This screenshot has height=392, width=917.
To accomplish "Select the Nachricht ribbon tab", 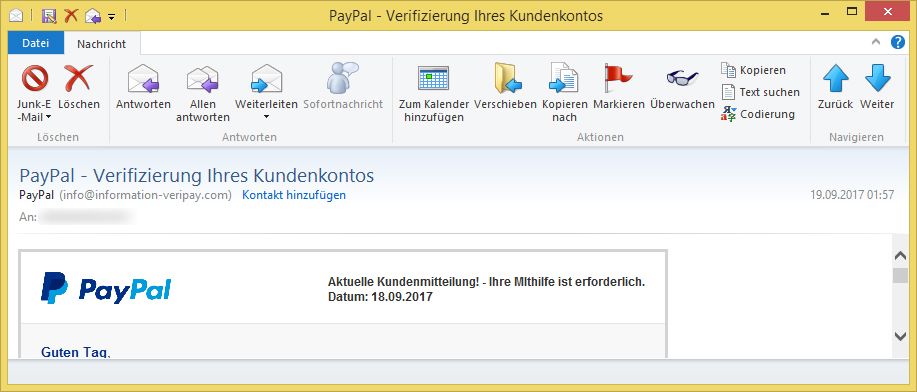I will tap(102, 44).
